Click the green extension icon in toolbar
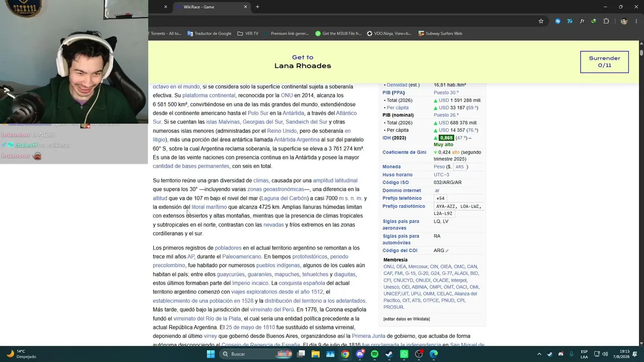Screen dimensions: 644x362 pos(594,21)
